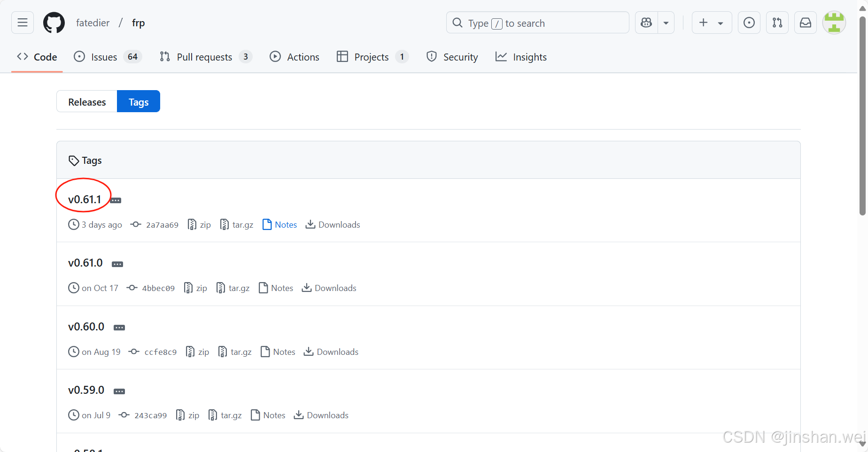
Task: Click the page vertical scrollbar thumb
Action: pyautogui.click(x=862, y=115)
